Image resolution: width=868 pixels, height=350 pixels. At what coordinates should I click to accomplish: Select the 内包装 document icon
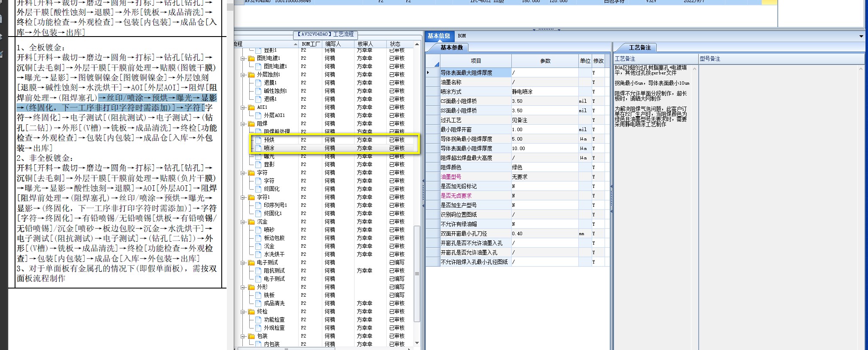(258, 344)
